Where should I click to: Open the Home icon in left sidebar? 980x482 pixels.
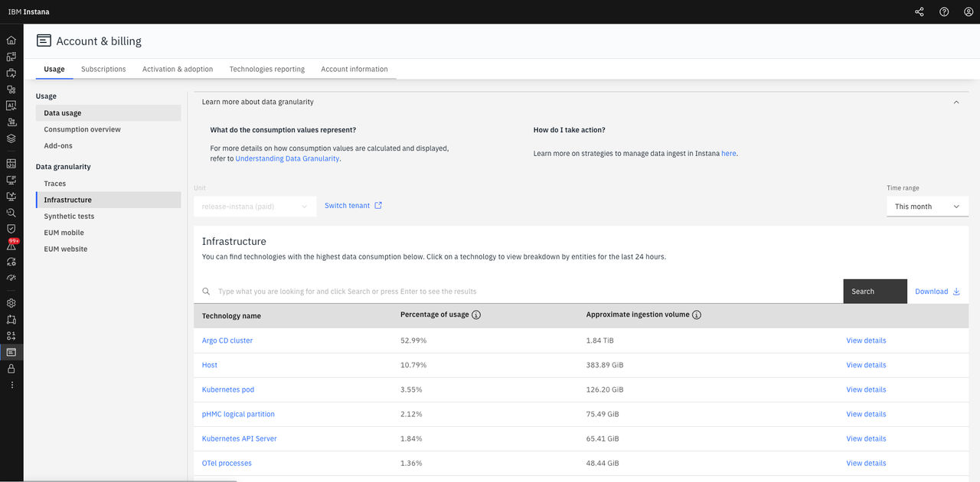11,40
